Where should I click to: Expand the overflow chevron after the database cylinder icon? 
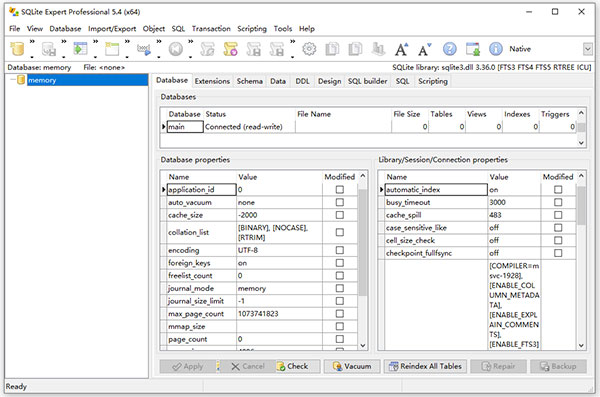pyautogui.click(x=32, y=41)
